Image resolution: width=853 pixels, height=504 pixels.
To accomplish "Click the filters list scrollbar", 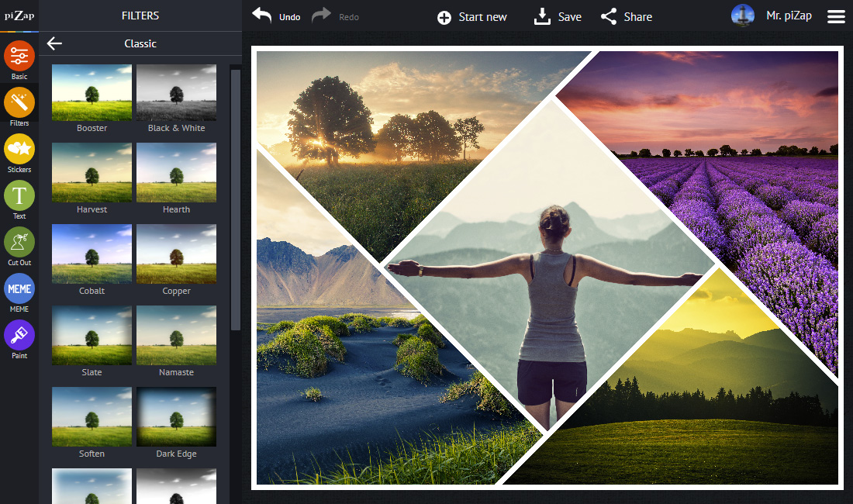I will [236, 199].
